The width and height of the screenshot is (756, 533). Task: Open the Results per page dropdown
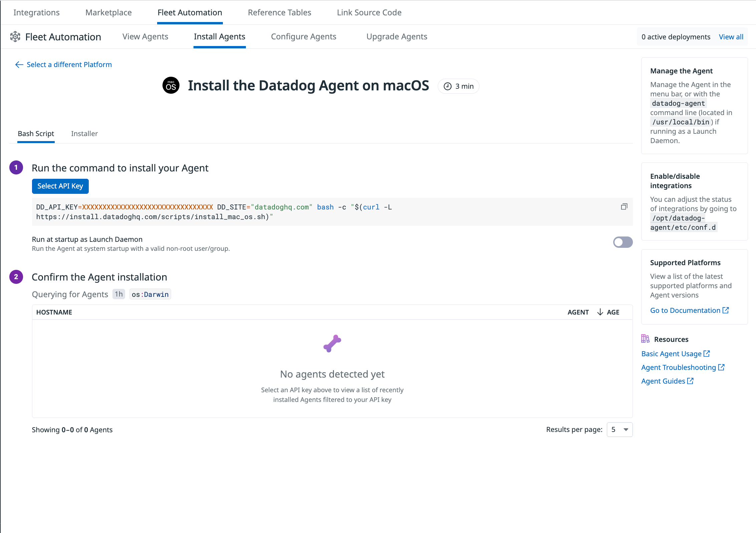pos(620,430)
